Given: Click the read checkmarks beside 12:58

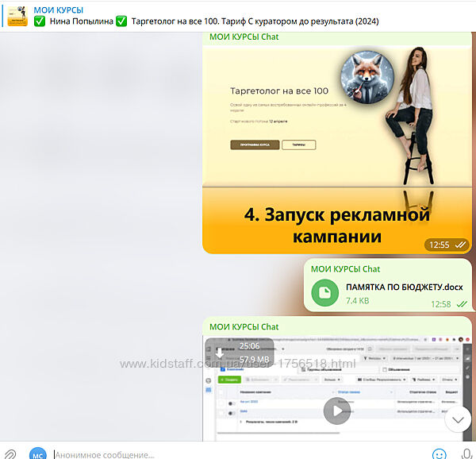Looking at the screenshot, I should [462, 303].
